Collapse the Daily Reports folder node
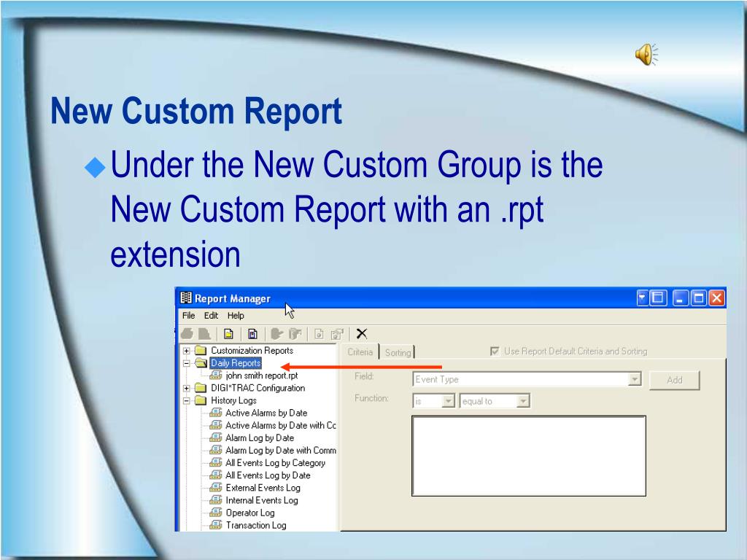The image size is (747, 560). click(186, 363)
